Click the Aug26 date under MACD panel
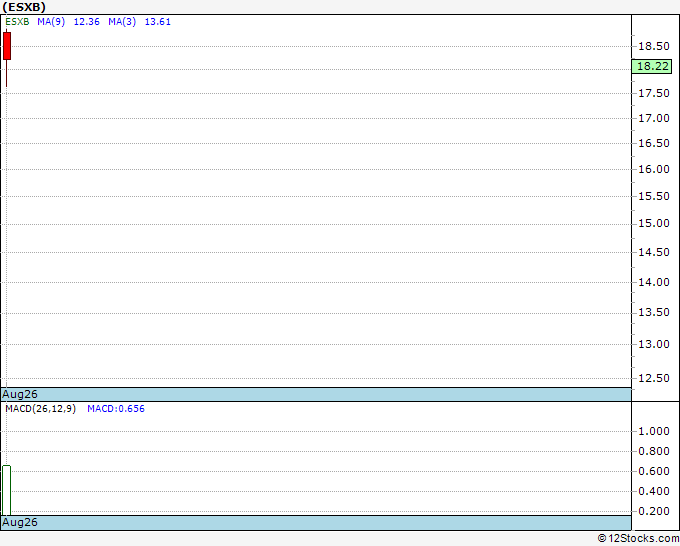 tap(20, 522)
